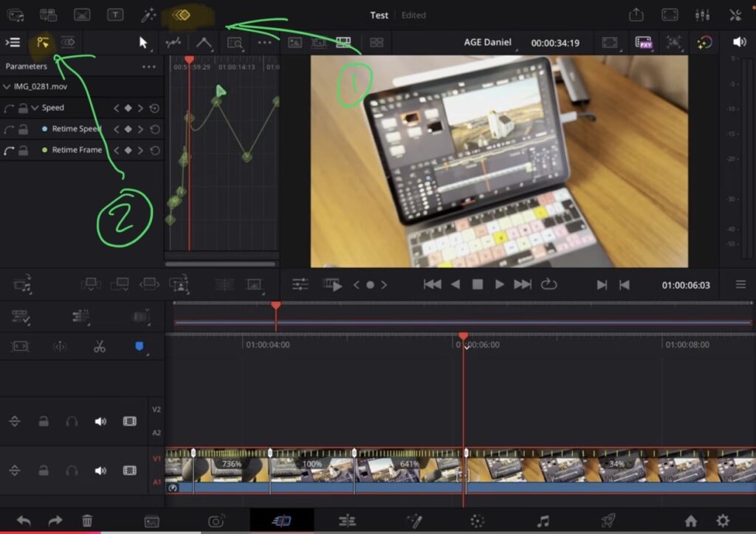Disable the V2 video track film icon

click(x=130, y=422)
